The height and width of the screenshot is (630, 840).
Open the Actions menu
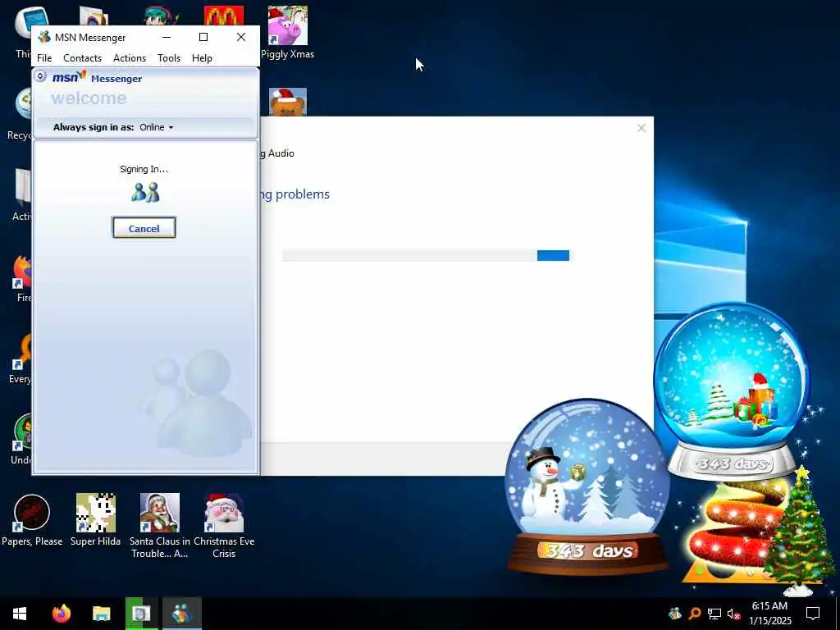(x=130, y=58)
